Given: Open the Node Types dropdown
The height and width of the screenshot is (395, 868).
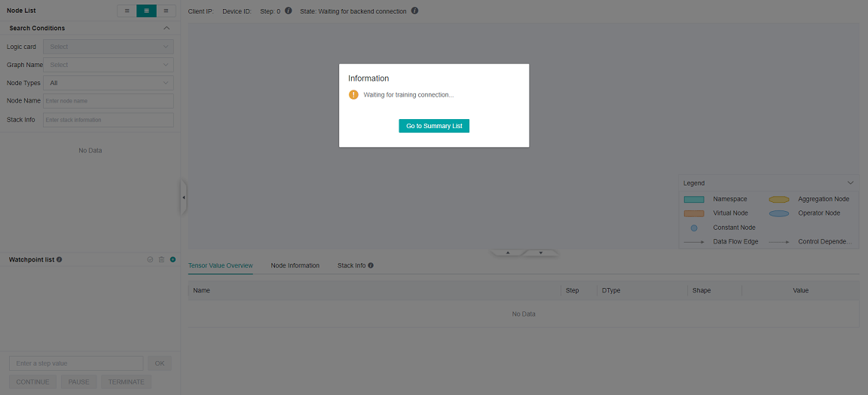Looking at the screenshot, I should [x=108, y=83].
